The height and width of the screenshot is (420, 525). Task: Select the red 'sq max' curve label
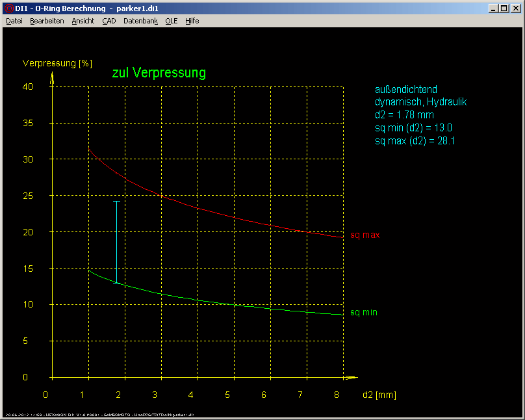click(365, 235)
